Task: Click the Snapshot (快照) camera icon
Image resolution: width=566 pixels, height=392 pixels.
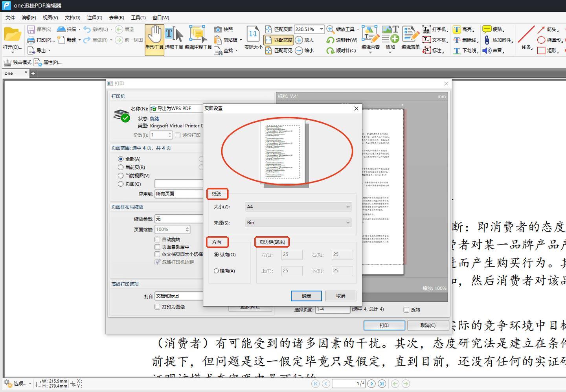Action: click(x=218, y=29)
